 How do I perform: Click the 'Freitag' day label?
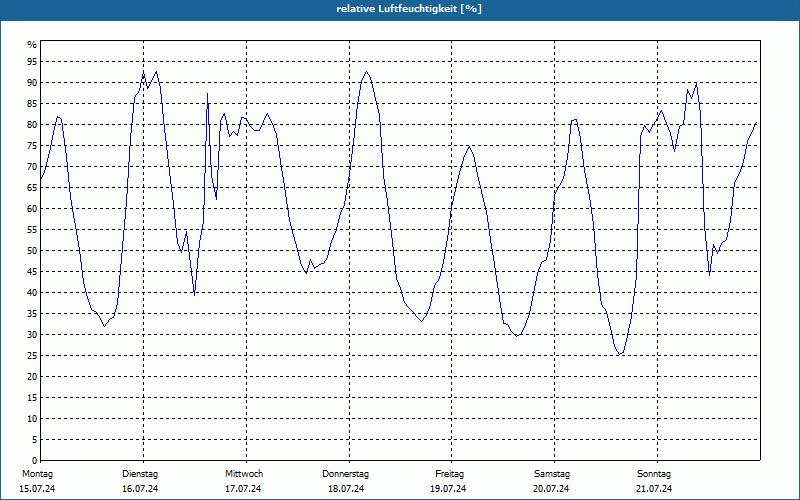(x=449, y=474)
